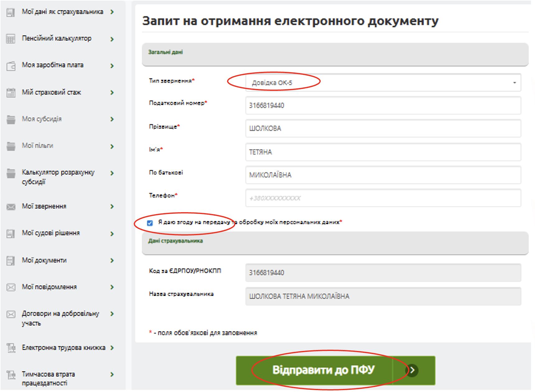The image size is (535, 392).
Task: Expand the Мої повідомлення chevron arrow
Action: point(112,287)
